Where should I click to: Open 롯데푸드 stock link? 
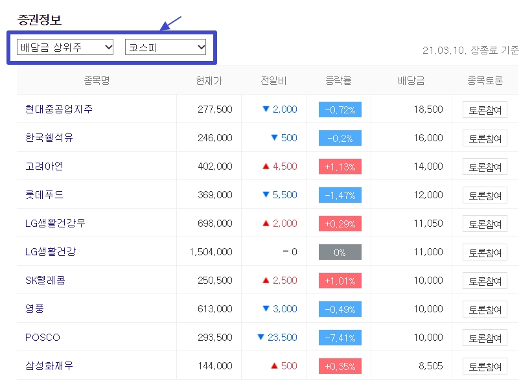coord(44,195)
